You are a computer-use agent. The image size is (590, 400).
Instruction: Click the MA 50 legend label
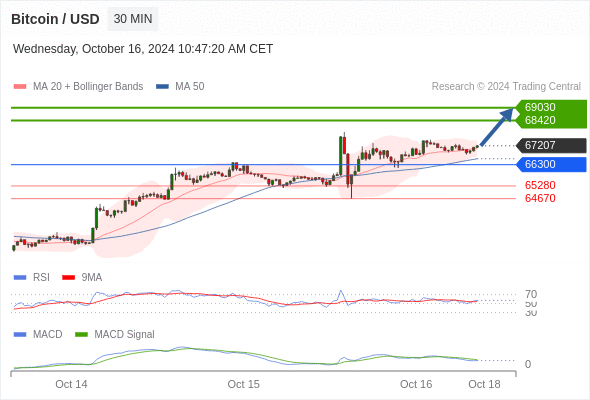pyautogui.click(x=190, y=87)
